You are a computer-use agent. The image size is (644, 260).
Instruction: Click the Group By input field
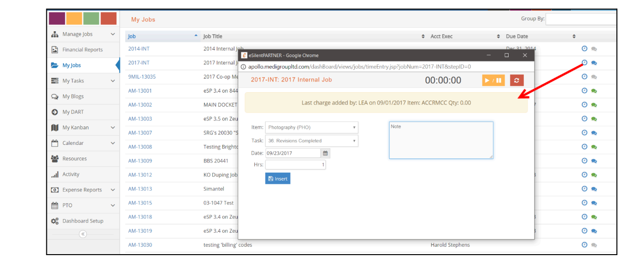581,19
